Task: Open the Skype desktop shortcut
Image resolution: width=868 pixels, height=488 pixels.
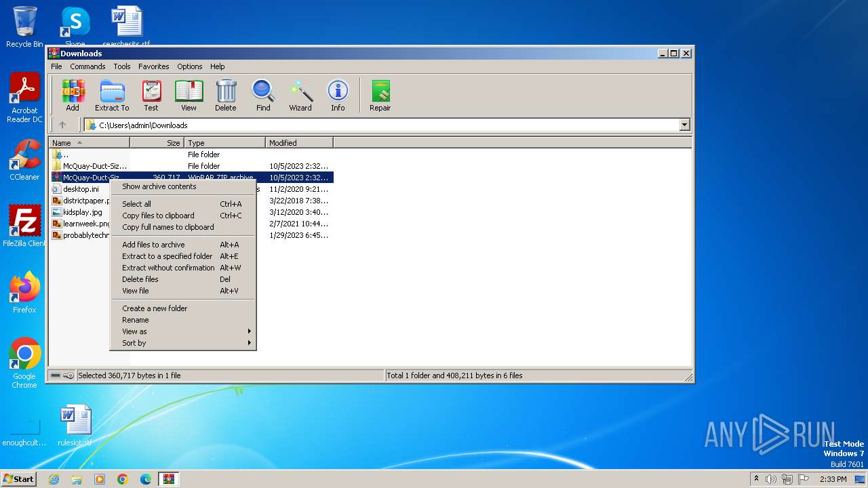Action: (x=75, y=27)
